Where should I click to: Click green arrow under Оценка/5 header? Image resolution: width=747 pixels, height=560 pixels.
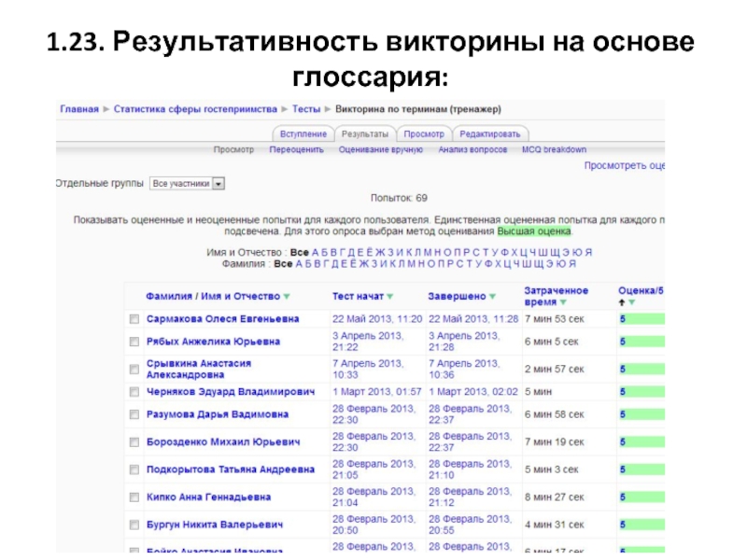(632, 302)
